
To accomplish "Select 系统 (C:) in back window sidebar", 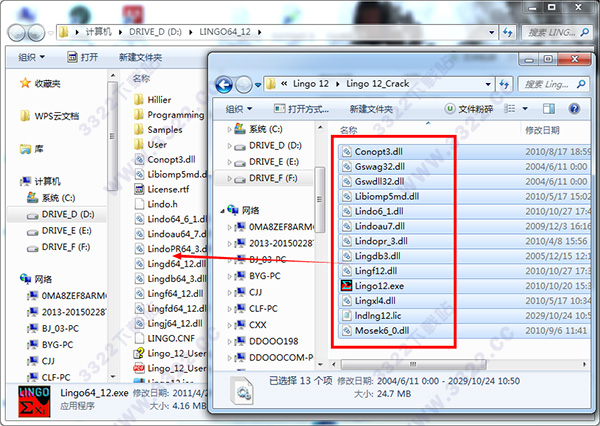I will pos(51,198).
